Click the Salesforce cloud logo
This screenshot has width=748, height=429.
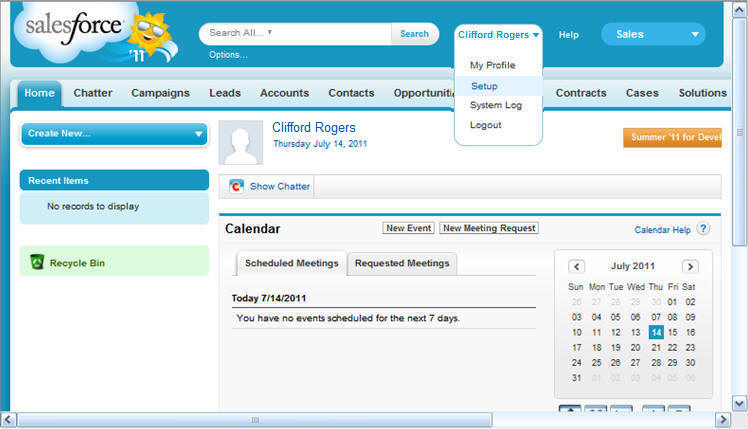pos(95,33)
